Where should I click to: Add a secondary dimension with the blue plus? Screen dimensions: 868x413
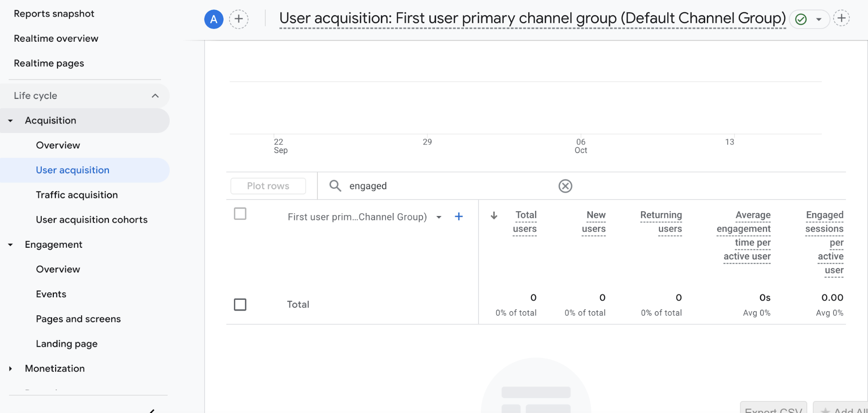459,216
